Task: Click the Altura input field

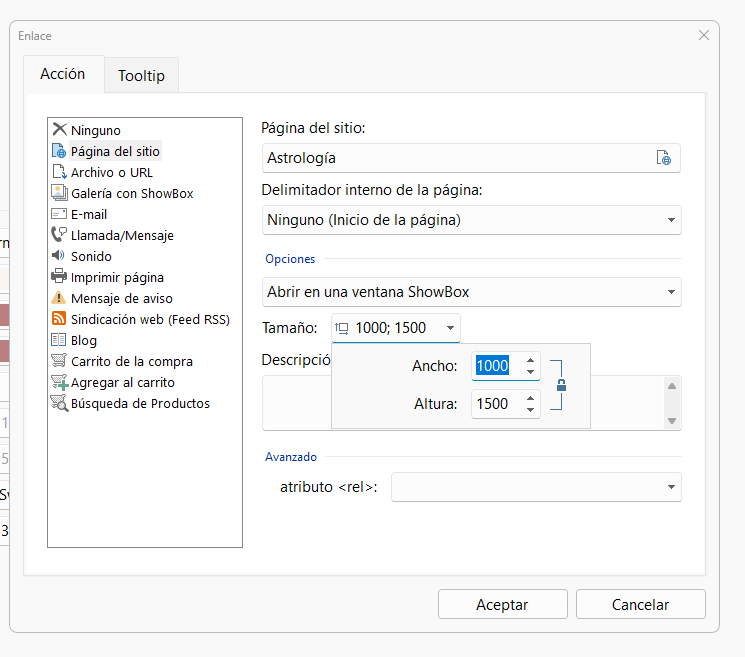Action: [495, 404]
